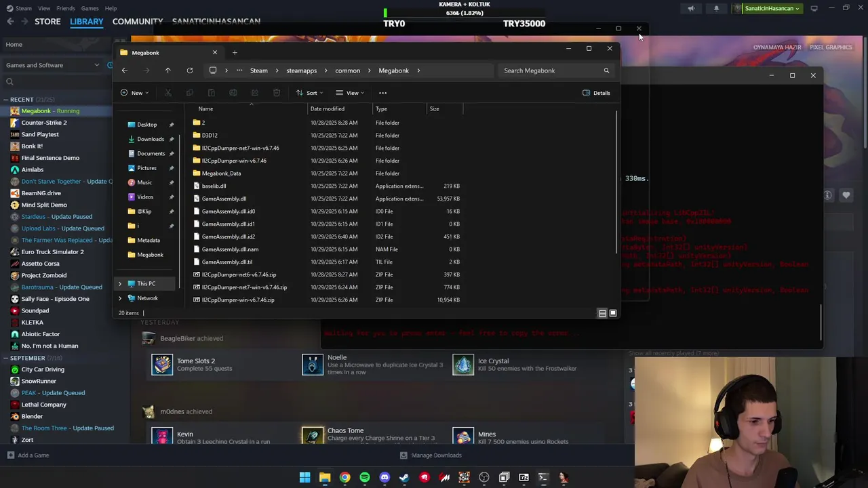This screenshot has width=868, height=488.
Task: Collapse the RECENT section in Steam library
Action: pos(5,100)
